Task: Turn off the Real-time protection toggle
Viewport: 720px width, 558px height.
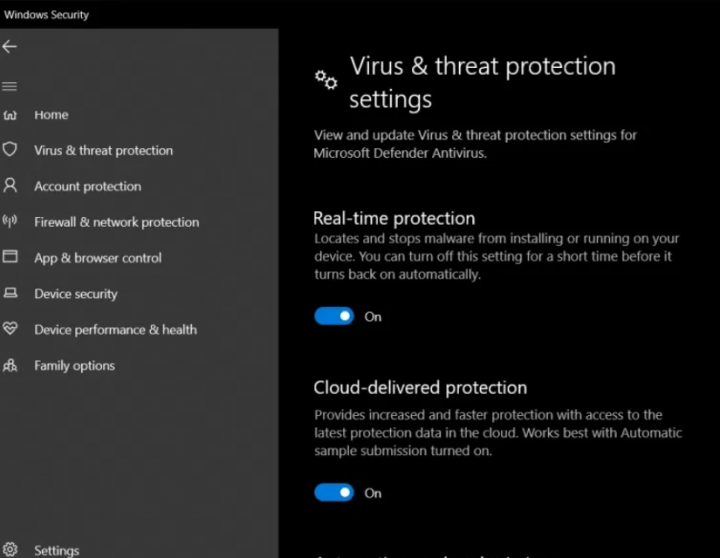Action: (x=334, y=316)
